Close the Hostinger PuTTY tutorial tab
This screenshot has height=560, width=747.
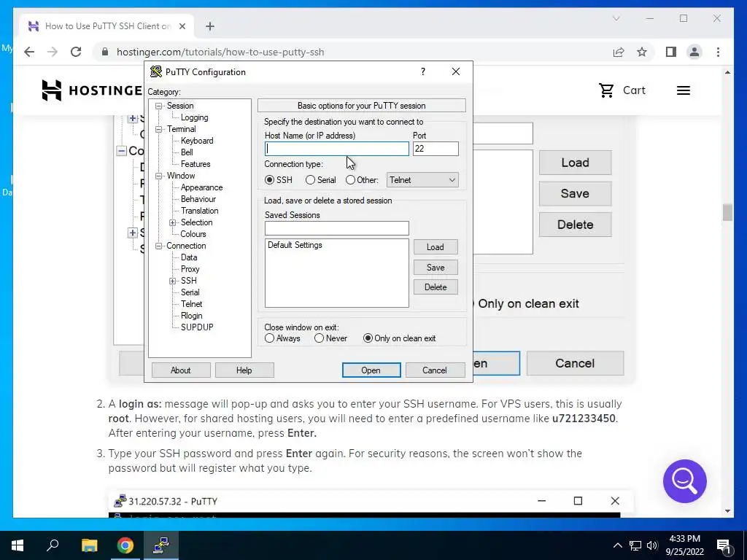182,26
